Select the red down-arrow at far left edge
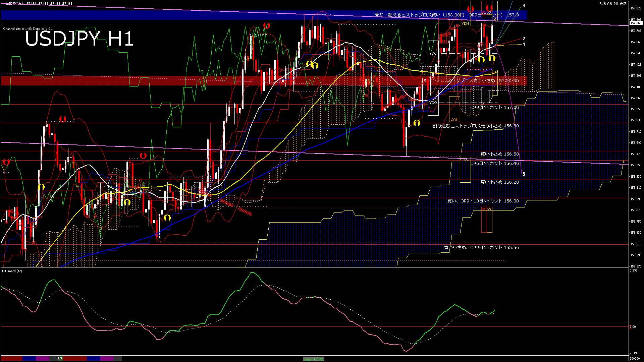 click(6, 162)
